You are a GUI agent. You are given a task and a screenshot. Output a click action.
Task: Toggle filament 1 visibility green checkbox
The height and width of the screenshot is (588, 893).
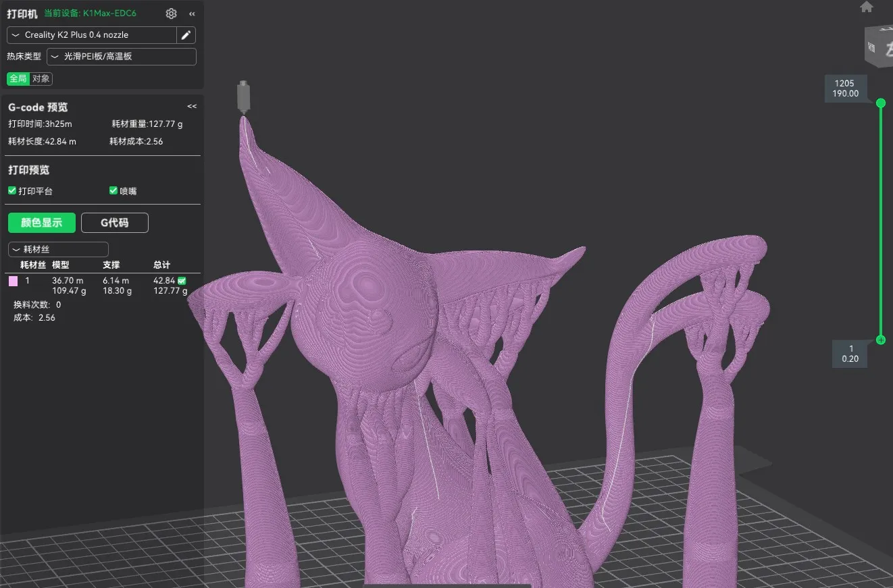[182, 281]
